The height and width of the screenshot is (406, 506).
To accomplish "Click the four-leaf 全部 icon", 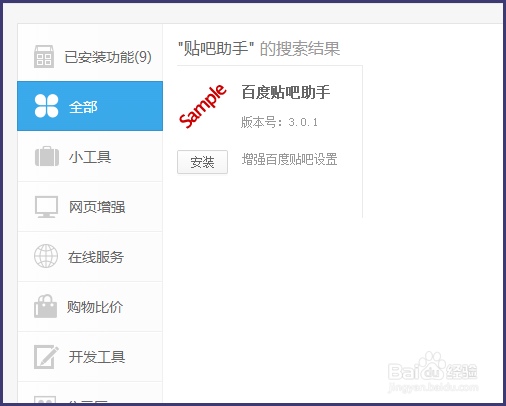I will click(46, 106).
